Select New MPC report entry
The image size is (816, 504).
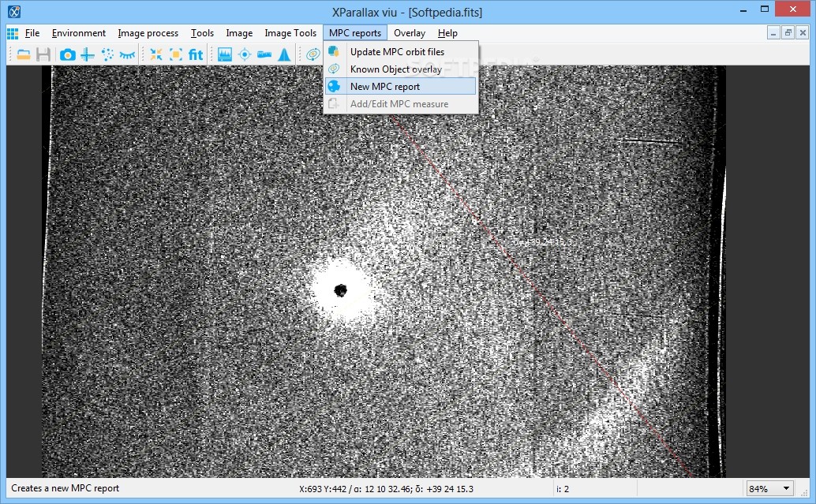400,86
